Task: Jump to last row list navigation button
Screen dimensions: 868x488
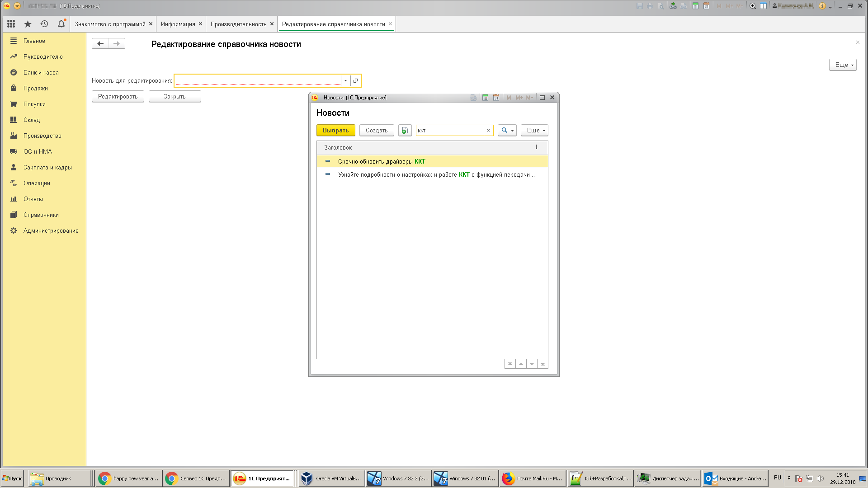Action: (542, 364)
